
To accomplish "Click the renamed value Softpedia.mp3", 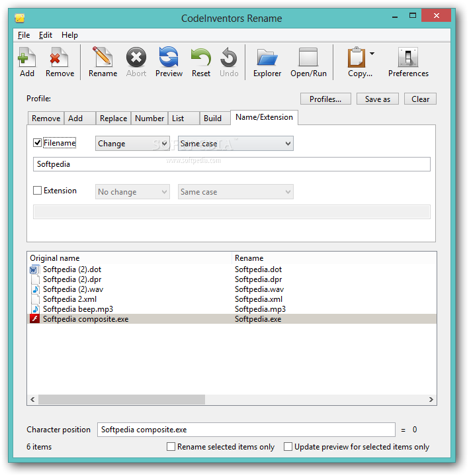I will coord(260,309).
